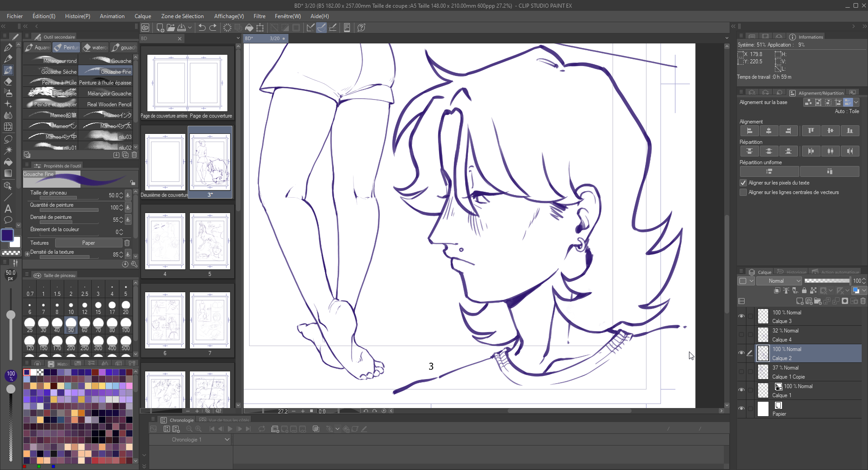Select the Eraser tool in the toolbar
868x470 pixels.
pyautogui.click(x=8, y=82)
